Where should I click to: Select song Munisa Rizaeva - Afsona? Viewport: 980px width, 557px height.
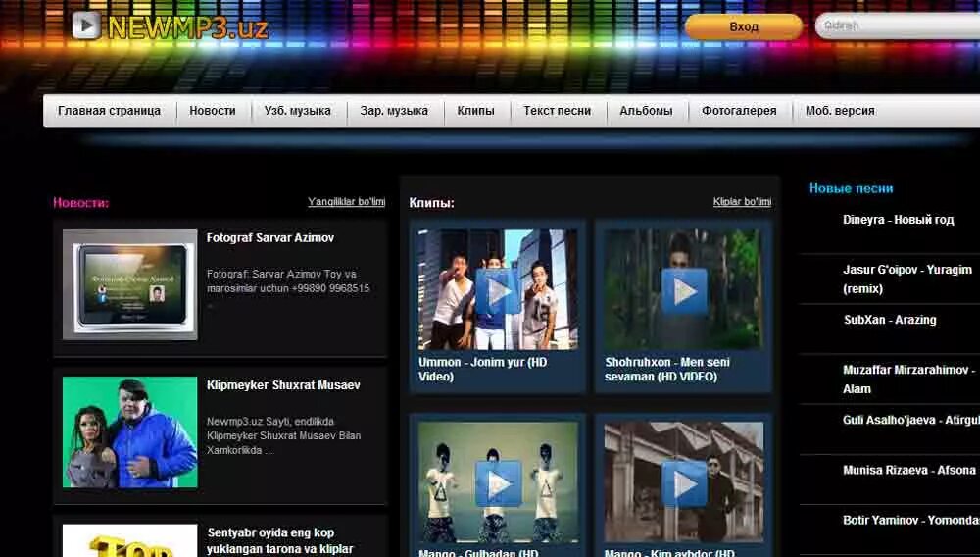tap(909, 470)
